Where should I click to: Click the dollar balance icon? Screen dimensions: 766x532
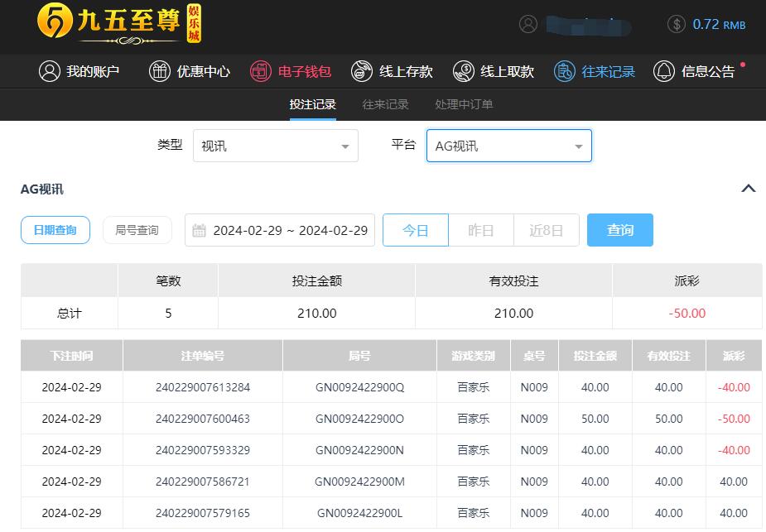[x=677, y=24]
